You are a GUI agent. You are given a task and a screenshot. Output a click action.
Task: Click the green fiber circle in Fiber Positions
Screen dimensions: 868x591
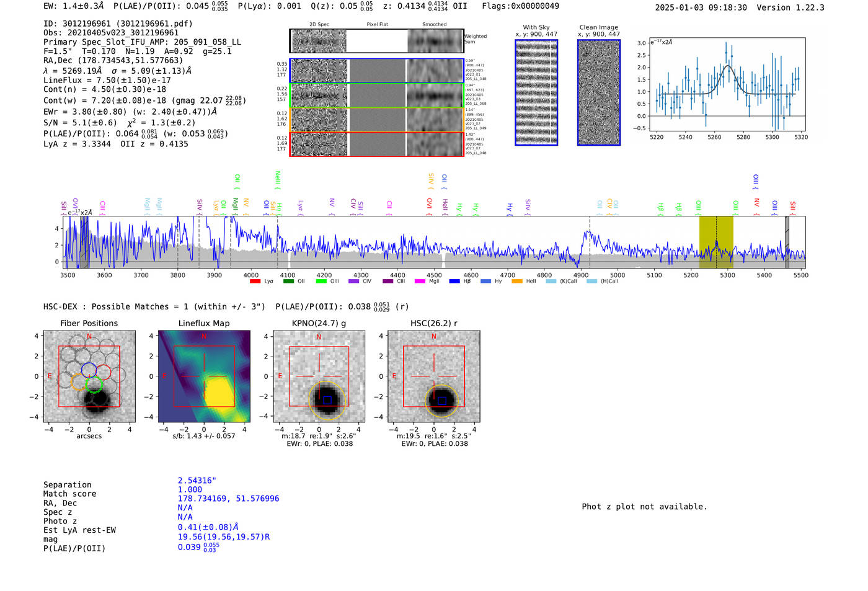coord(94,384)
